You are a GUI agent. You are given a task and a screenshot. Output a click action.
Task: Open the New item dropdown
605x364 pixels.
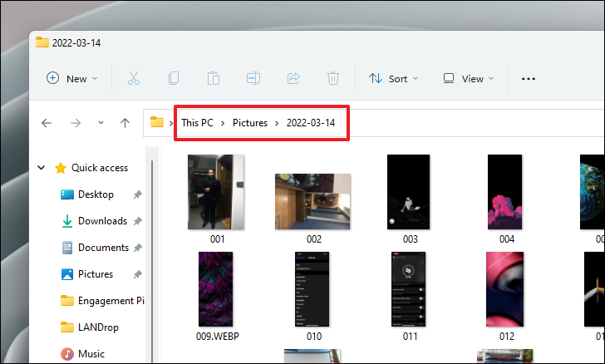[x=72, y=78]
